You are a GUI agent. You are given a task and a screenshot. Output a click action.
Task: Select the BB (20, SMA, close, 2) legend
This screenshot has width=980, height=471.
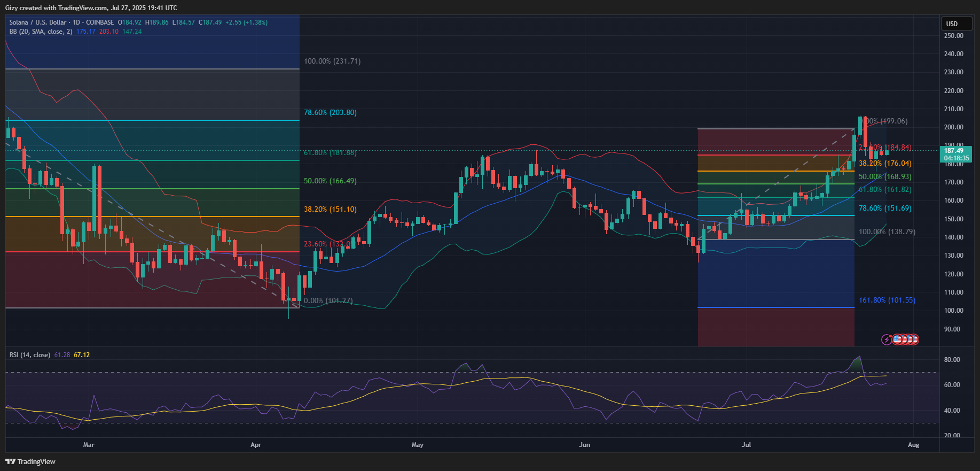click(41, 32)
